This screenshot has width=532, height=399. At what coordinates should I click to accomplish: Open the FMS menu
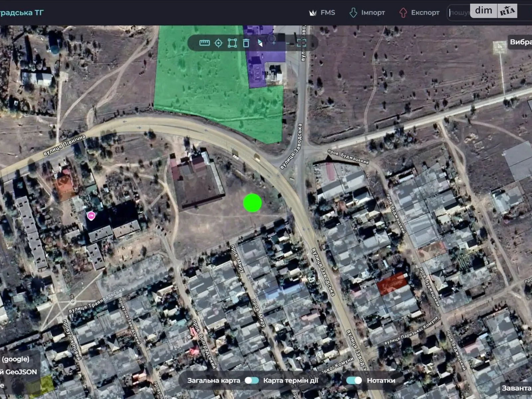(x=322, y=13)
